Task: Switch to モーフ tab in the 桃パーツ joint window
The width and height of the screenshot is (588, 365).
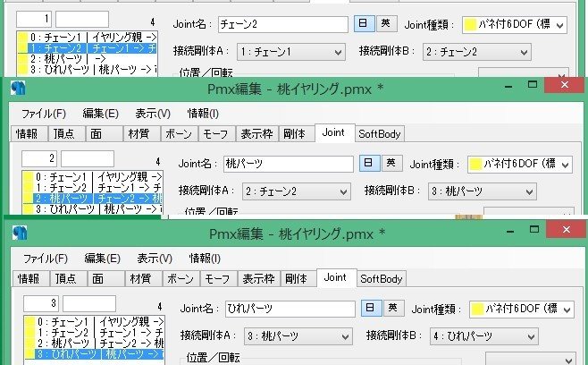Action: 217,133
